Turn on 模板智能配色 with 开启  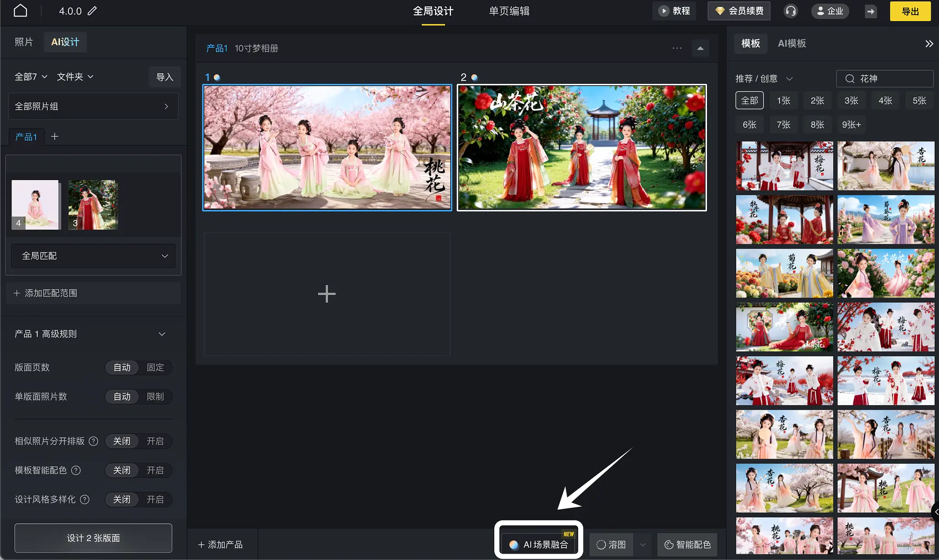click(155, 471)
